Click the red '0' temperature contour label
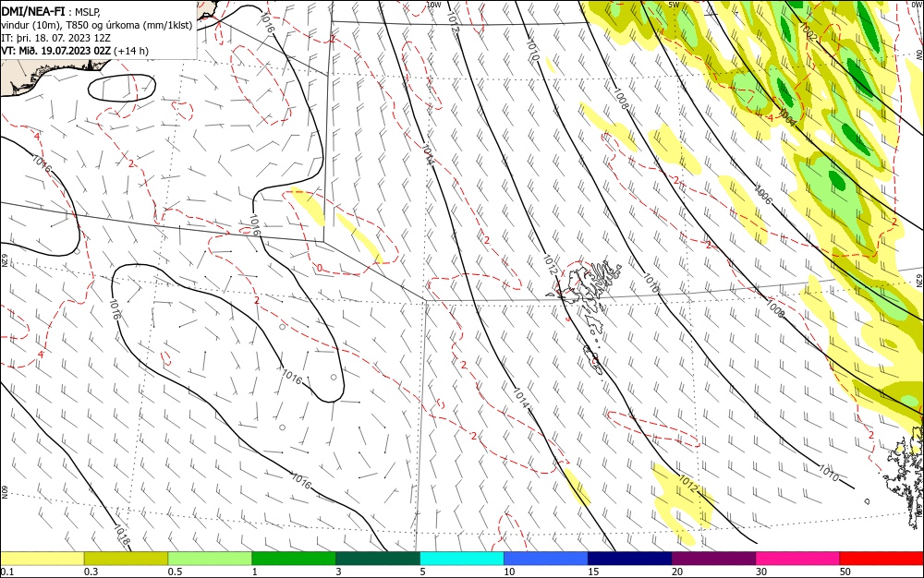Viewport: 924px width, 578px height. click(320, 268)
